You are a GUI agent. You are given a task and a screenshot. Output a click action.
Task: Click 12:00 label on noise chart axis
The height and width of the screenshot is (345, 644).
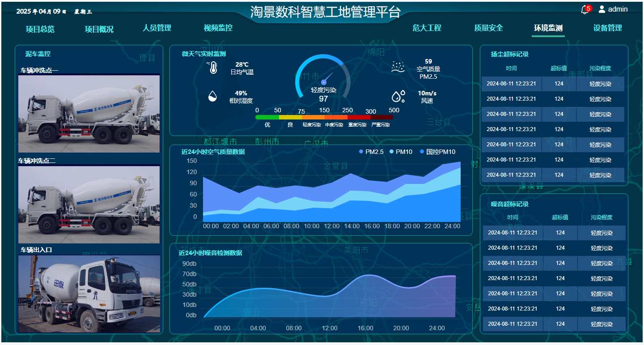coord(330,328)
